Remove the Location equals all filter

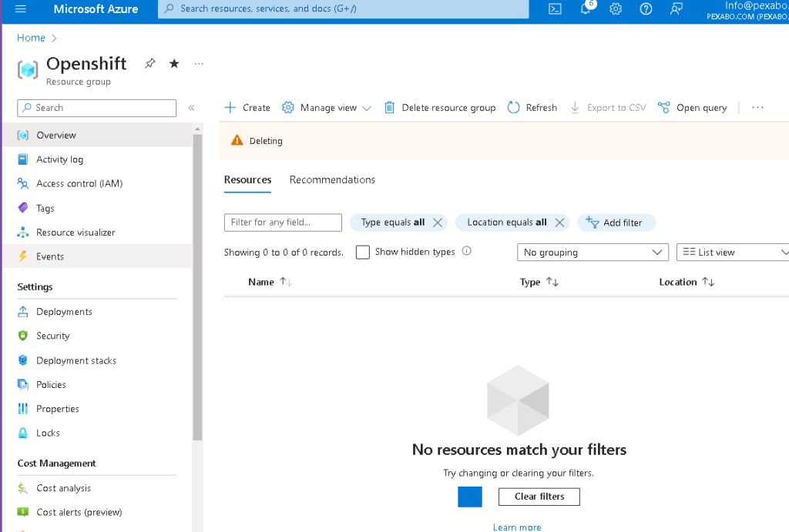(559, 223)
